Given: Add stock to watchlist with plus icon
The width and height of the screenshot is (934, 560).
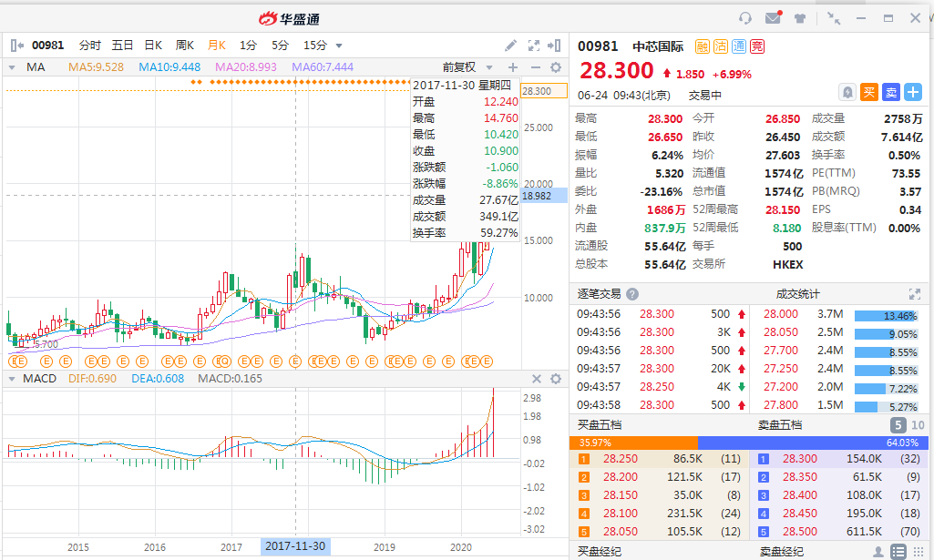Looking at the screenshot, I should tap(913, 92).
